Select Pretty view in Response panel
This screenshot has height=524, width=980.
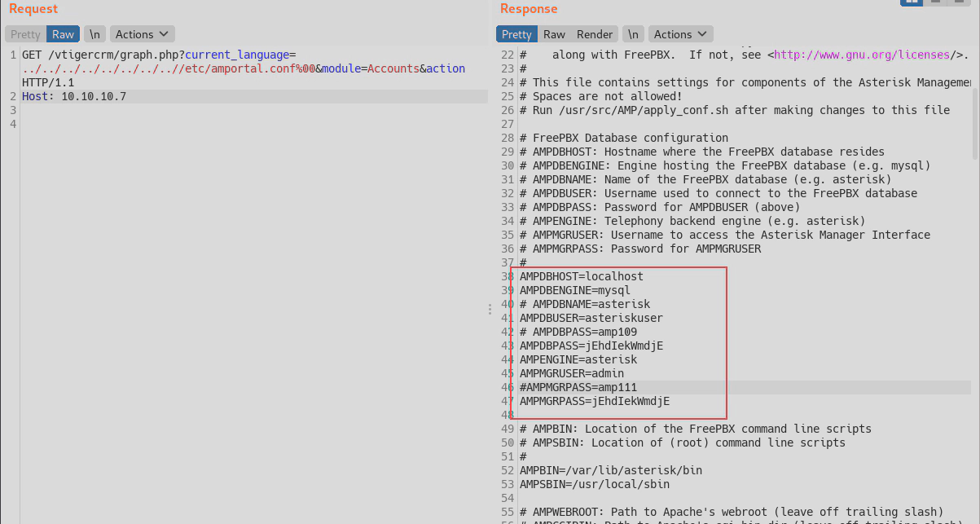click(516, 34)
